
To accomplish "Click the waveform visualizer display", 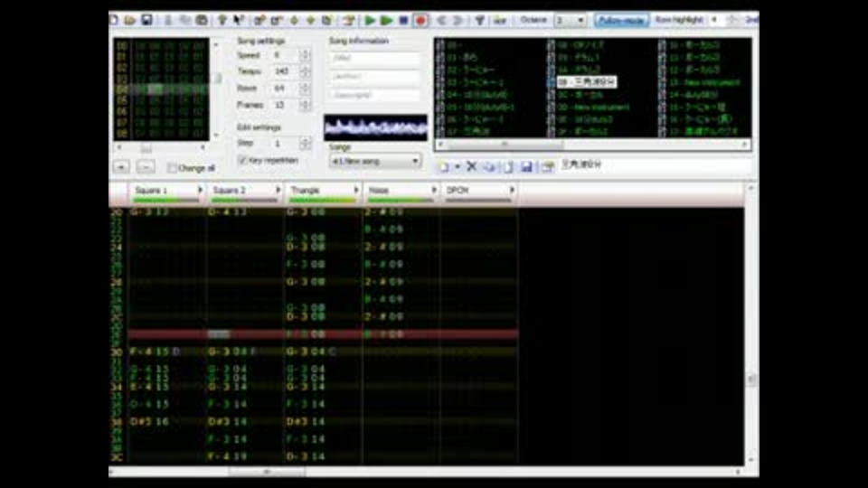I will tap(375, 127).
